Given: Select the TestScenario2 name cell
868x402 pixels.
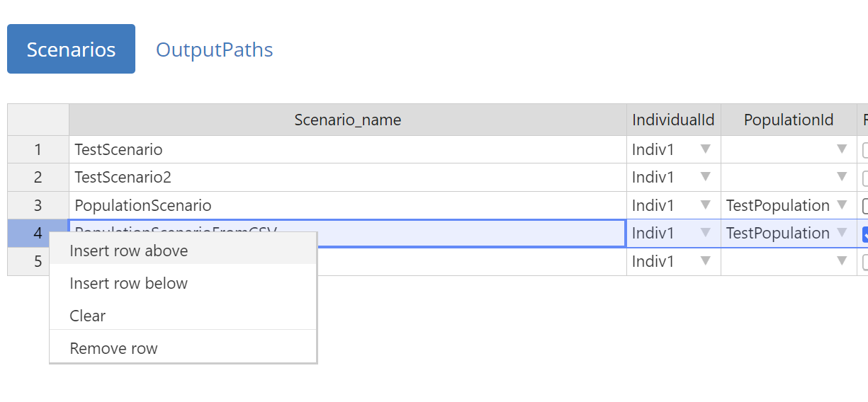Looking at the screenshot, I should (348, 177).
